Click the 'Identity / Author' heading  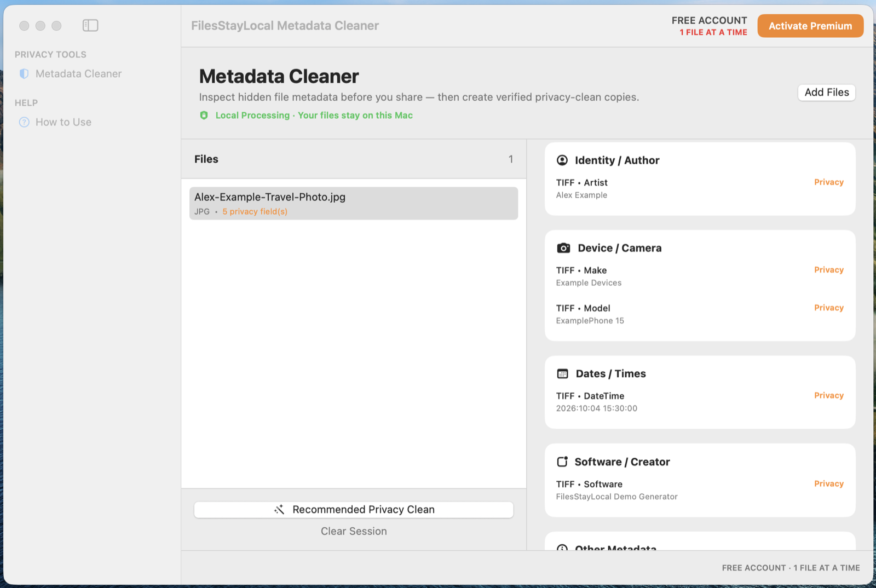[617, 160]
